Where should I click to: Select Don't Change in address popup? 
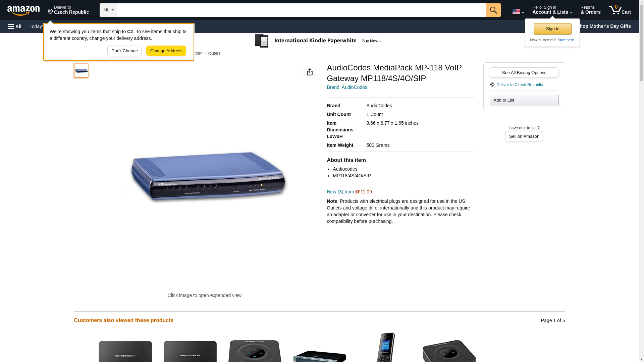point(124,51)
